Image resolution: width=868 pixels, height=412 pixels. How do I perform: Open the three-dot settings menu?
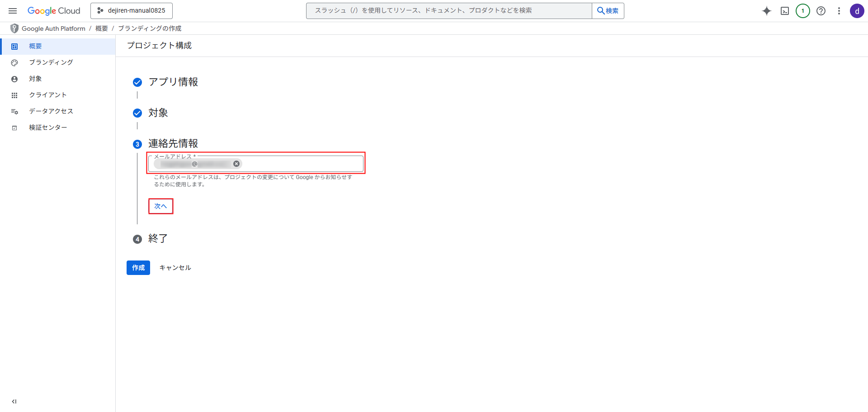839,11
